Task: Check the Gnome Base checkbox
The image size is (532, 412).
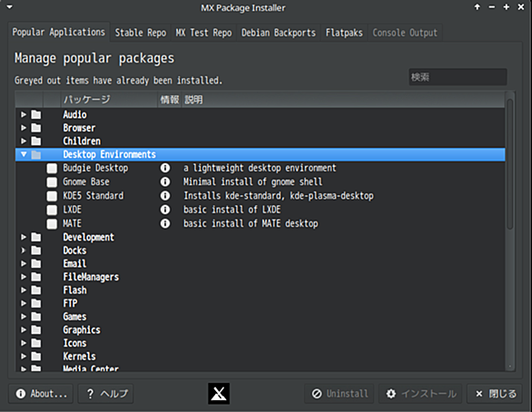Action: [52, 182]
